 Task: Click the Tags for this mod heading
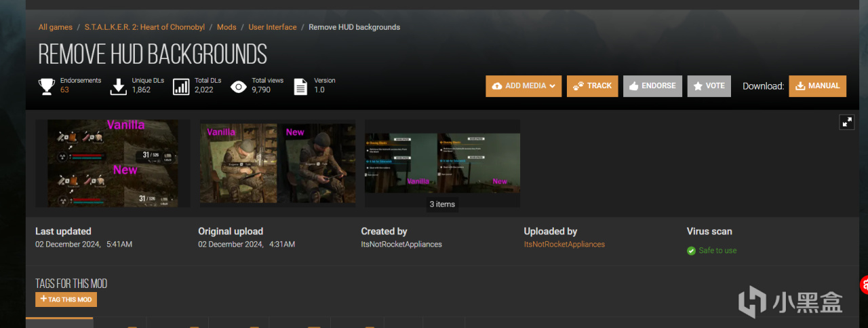[71, 284]
